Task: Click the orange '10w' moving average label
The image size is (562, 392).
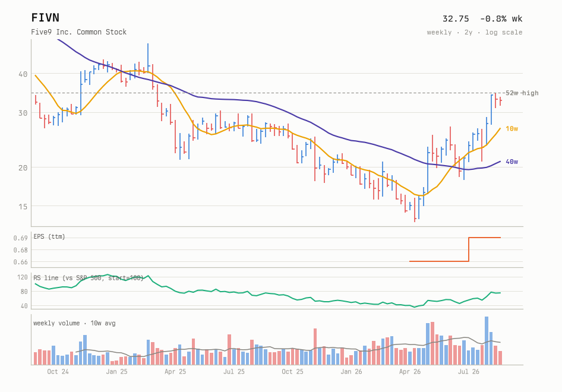Action: pyautogui.click(x=512, y=129)
